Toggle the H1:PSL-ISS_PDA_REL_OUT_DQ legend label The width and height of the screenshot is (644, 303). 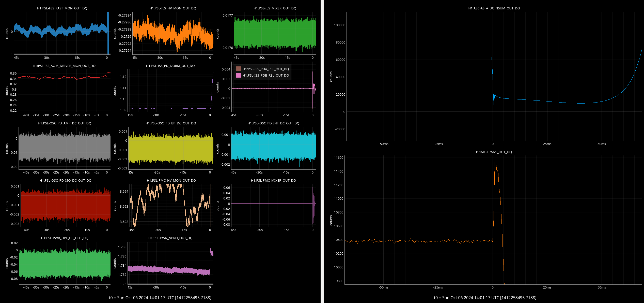click(x=265, y=69)
